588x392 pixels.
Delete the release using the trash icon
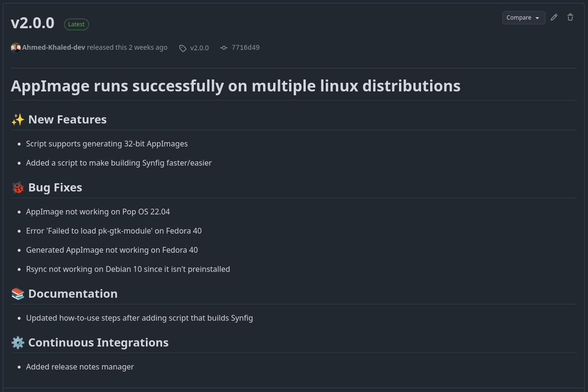570,18
